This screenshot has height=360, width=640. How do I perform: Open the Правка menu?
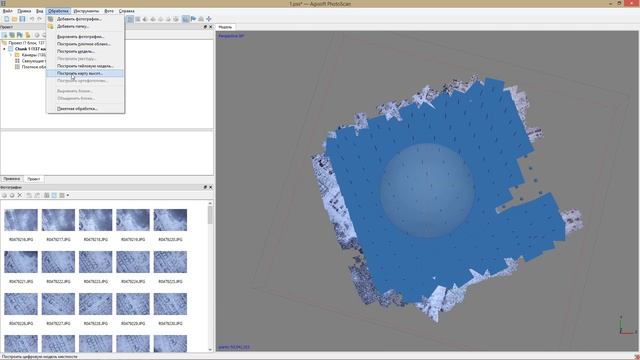[24, 11]
